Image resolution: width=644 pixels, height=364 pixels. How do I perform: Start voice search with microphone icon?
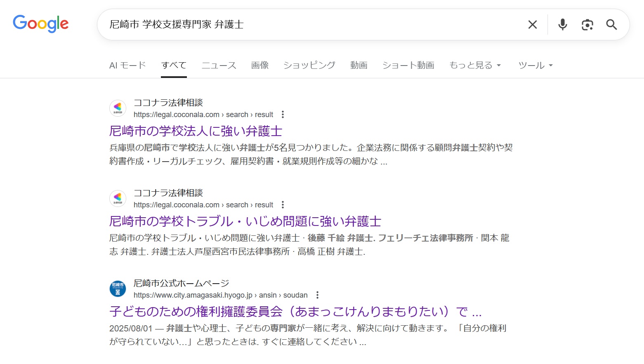point(562,25)
